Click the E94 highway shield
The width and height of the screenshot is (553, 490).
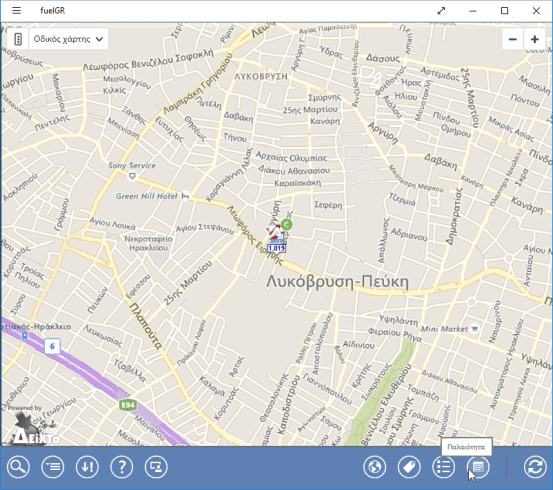(128, 405)
